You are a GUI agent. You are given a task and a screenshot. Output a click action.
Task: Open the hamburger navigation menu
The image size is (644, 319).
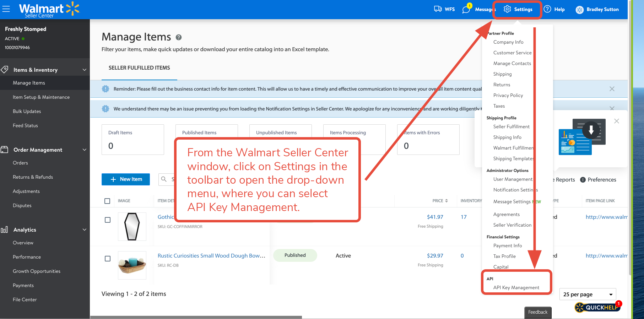pos(6,9)
